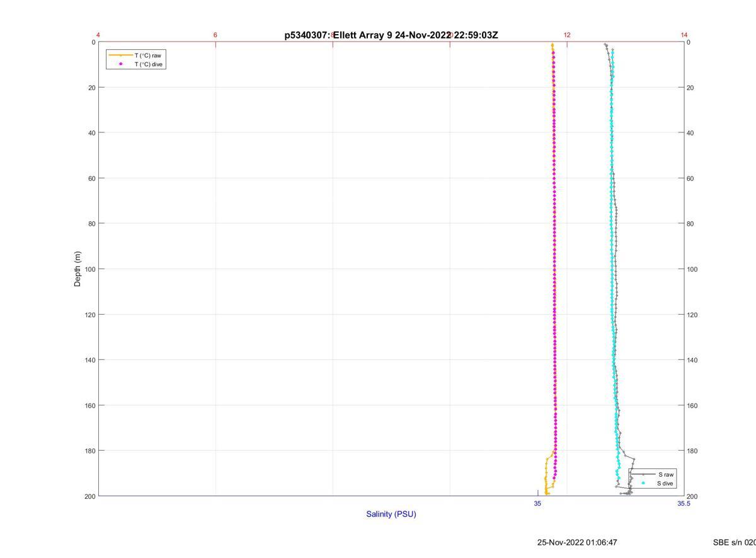Click '140' on the left depth axis
Image resolution: width=756 pixels, height=558 pixels.
(x=90, y=360)
